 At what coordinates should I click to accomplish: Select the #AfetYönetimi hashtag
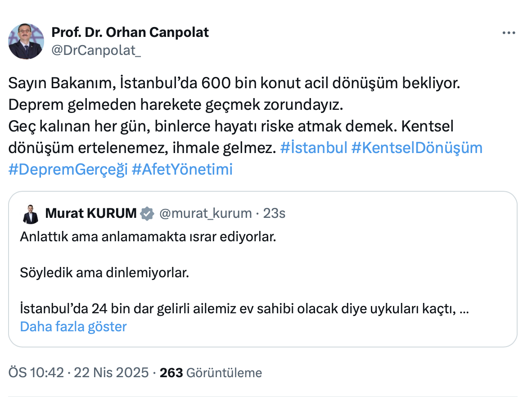[x=182, y=170]
